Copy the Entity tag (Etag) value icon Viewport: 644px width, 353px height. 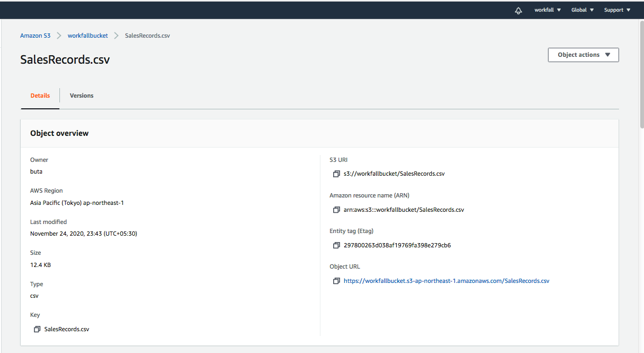[x=336, y=245]
